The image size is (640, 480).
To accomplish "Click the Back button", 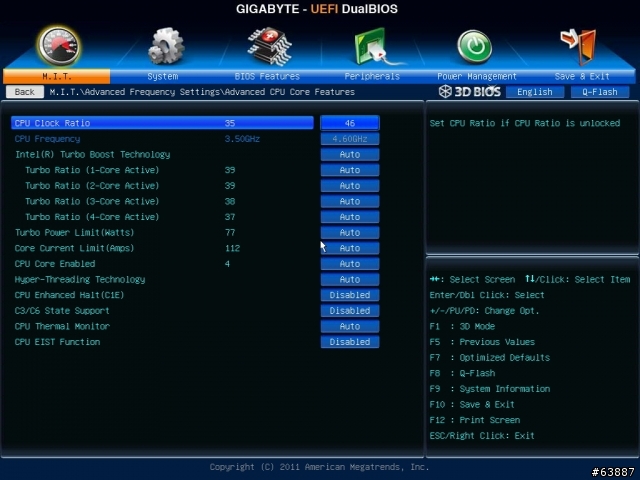I will click(x=24, y=92).
